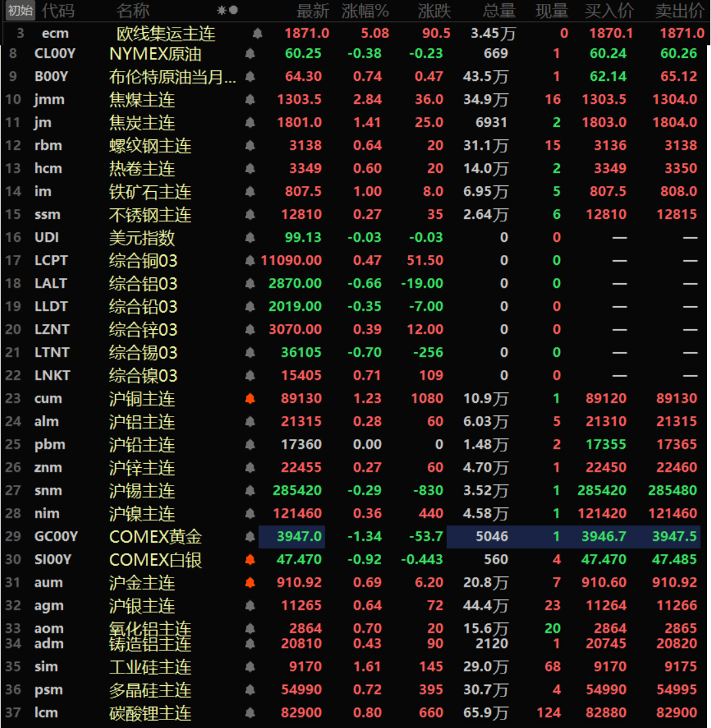The image size is (711, 728).
Task: Click the 代码 column header
Action: click(x=58, y=11)
